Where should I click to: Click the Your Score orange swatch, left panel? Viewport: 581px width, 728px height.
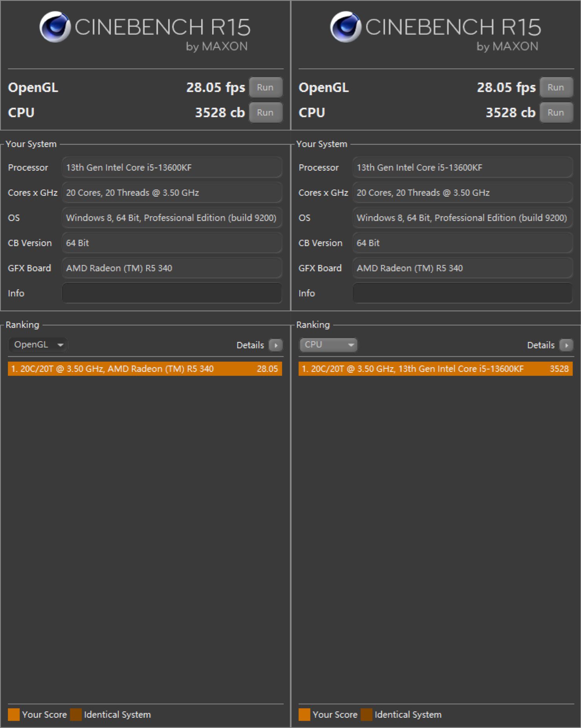click(x=14, y=715)
